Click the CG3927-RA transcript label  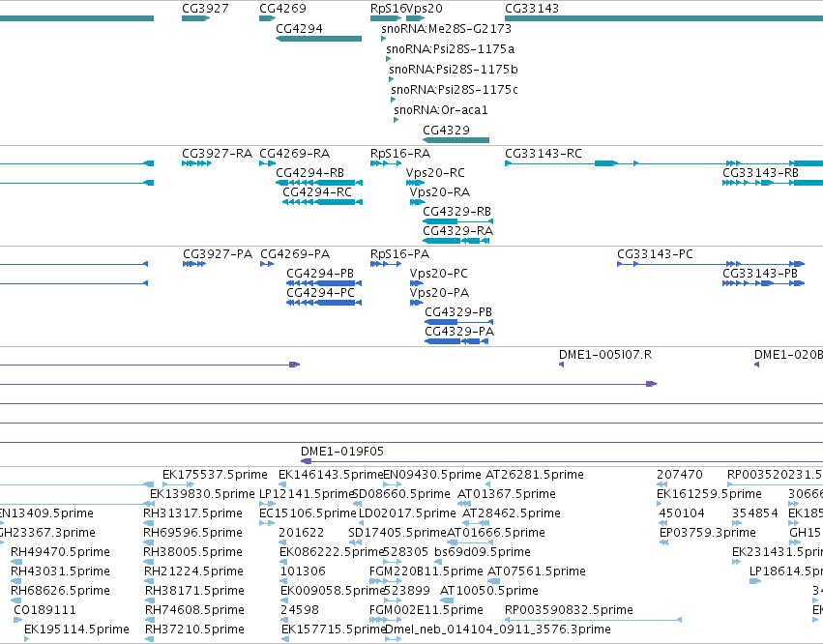tap(218, 154)
